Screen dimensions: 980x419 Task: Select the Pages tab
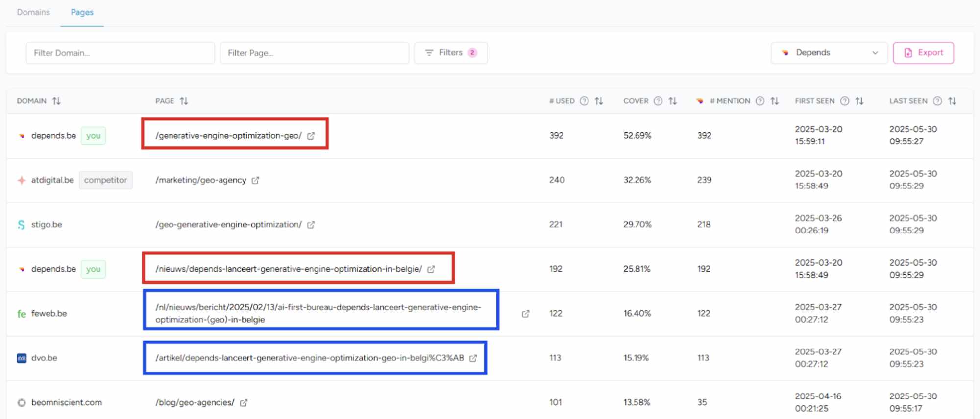[x=82, y=12]
